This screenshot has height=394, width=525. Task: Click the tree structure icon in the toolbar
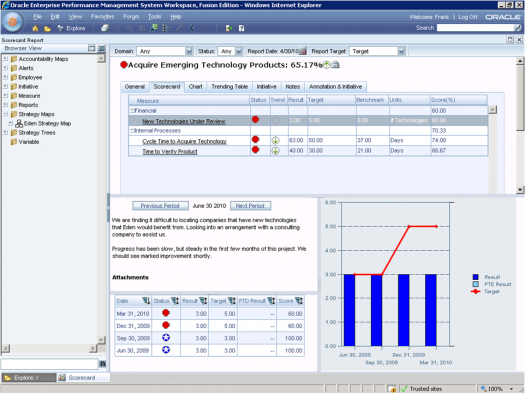pos(166,28)
